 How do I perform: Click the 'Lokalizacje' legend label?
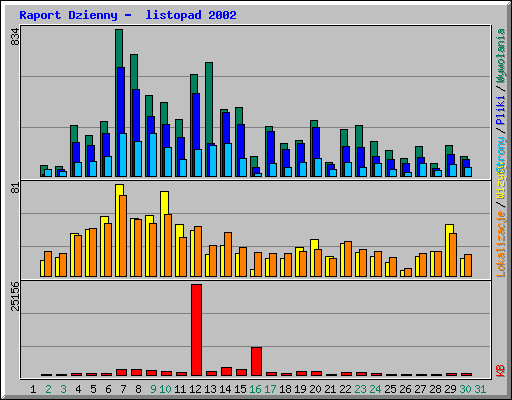pyautogui.click(x=501, y=244)
